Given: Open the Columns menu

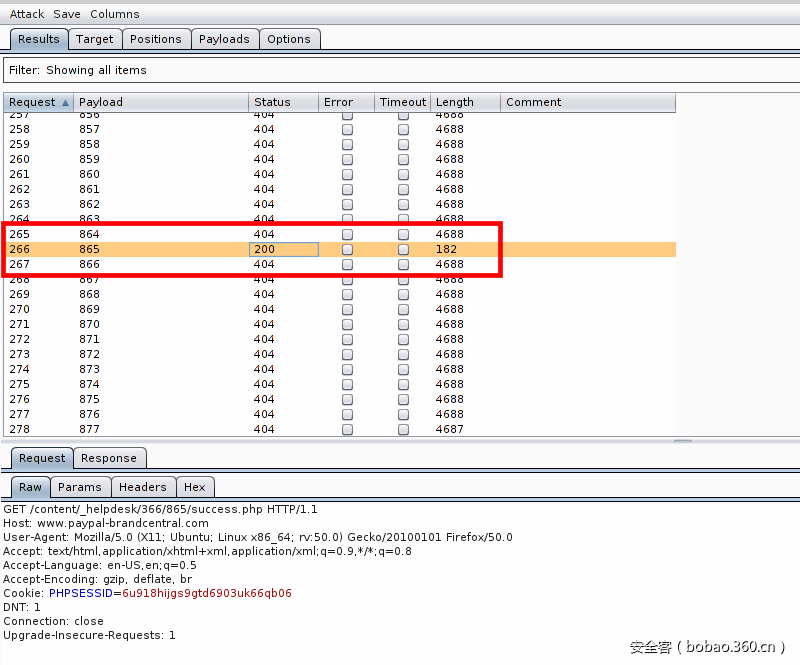Looking at the screenshot, I should point(115,14).
